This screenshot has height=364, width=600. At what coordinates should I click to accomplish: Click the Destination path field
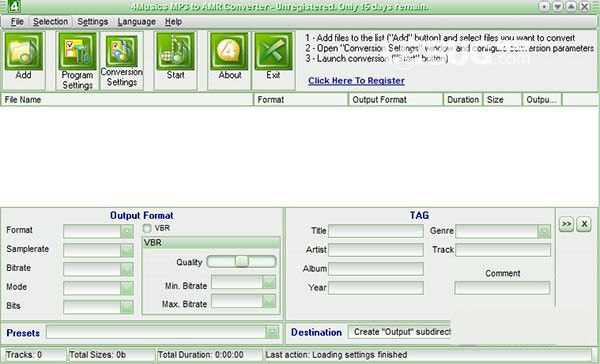pos(399,332)
